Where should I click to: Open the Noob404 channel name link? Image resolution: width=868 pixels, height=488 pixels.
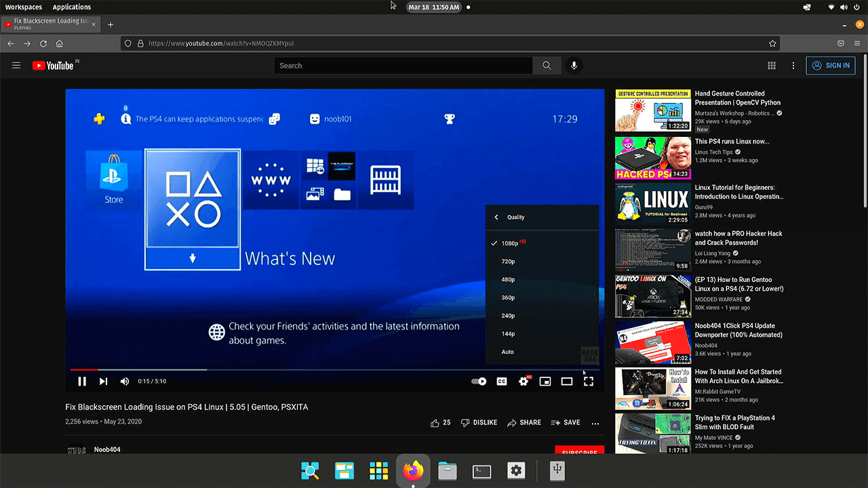[107, 449]
